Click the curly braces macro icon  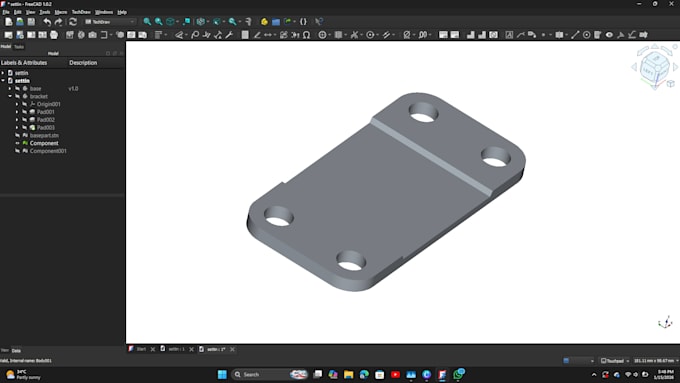[x=303, y=22]
